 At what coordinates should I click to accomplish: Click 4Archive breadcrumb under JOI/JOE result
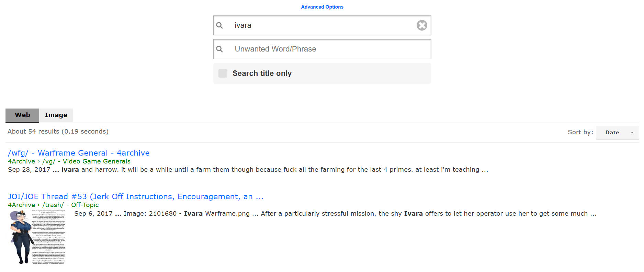click(21, 205)
